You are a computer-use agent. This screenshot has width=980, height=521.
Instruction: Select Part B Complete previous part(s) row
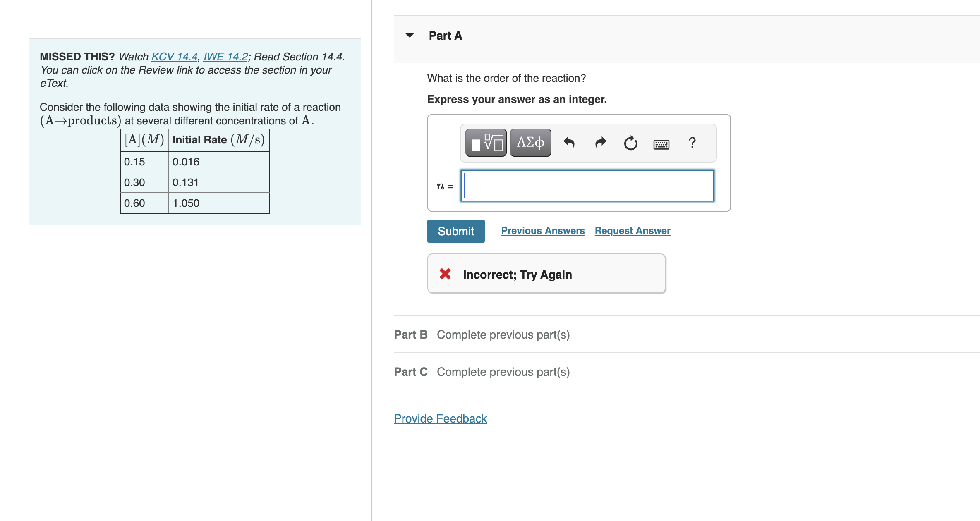pyautogui.click(x=482, y=335)
